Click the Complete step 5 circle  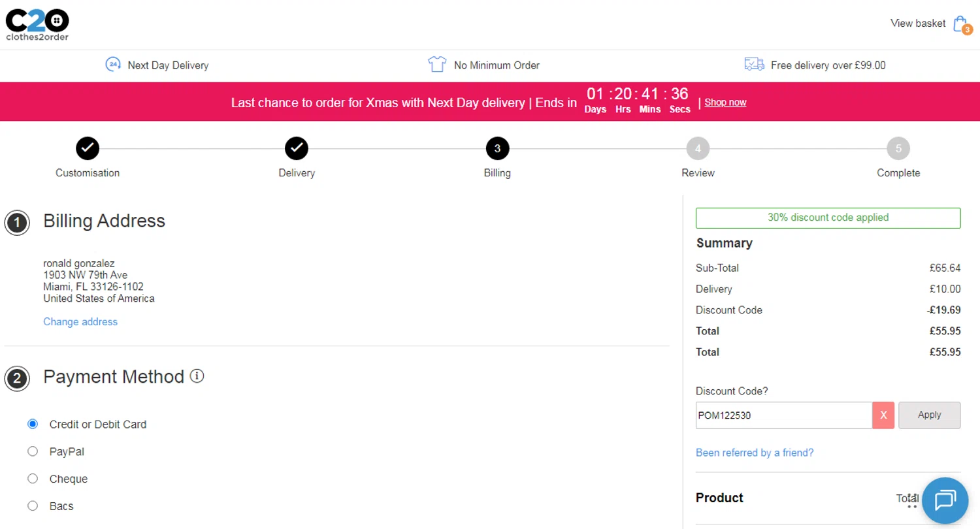tap(898, 149)
